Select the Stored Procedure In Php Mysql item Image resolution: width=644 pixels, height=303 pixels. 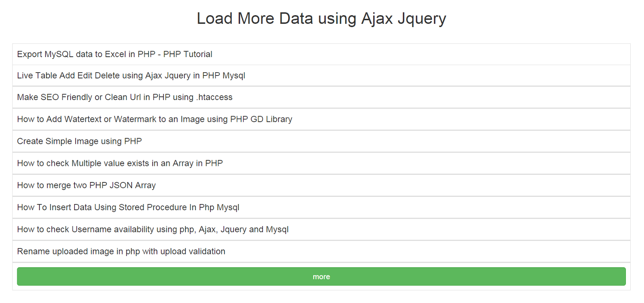tap(128, 207)
